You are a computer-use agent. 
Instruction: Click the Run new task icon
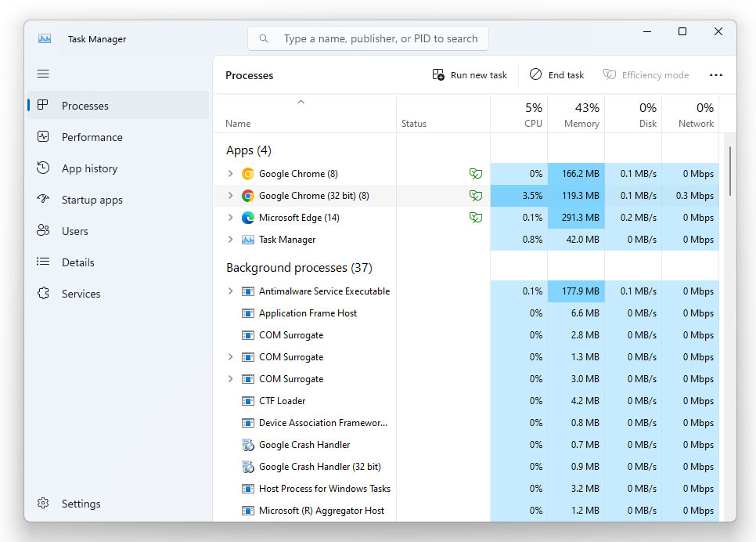(x=438, y=74)
